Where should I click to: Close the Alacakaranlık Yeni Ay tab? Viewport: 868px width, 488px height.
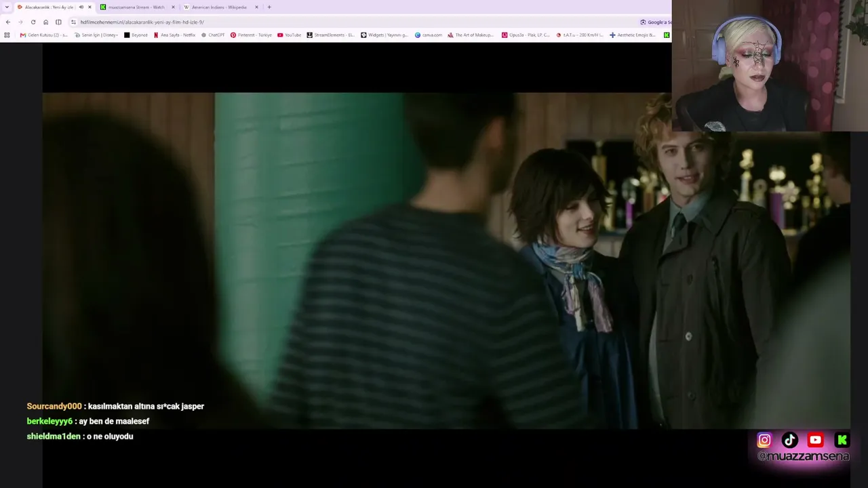90,7
